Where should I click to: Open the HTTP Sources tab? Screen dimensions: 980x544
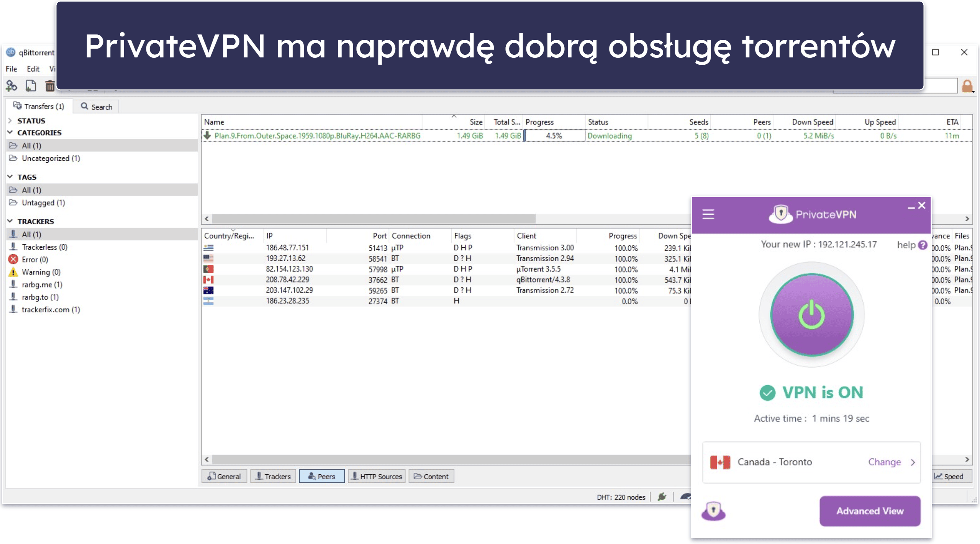(377, 477)
